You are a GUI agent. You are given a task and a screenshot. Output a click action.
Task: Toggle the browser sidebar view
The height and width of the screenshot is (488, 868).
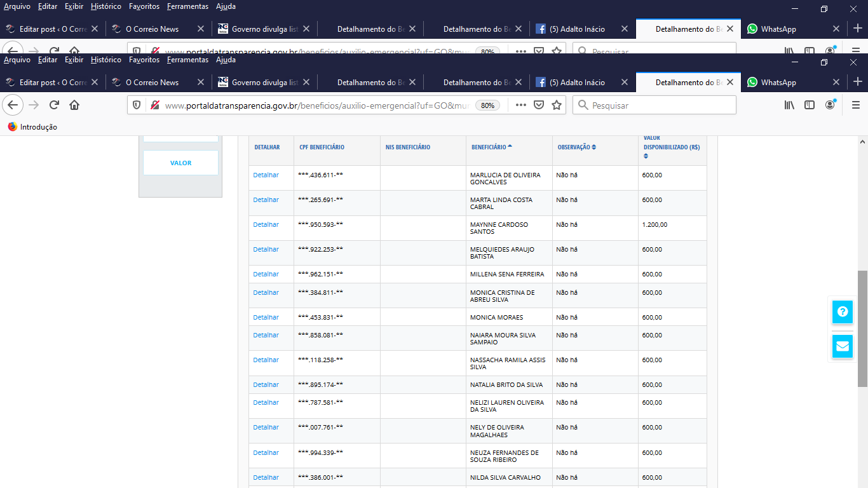[810, 105]
